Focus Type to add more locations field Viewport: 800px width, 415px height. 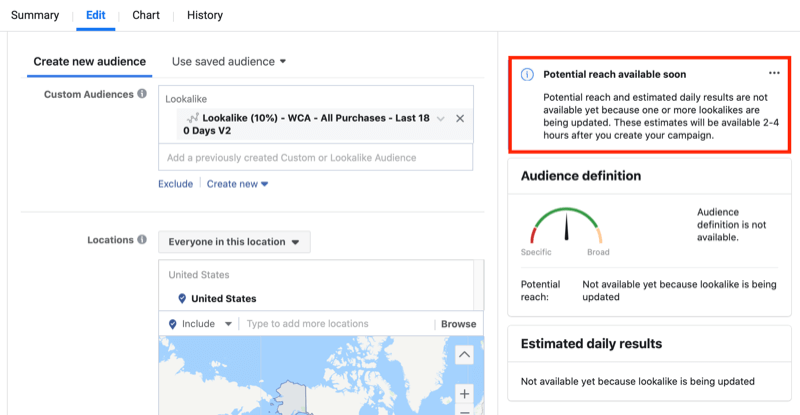pos(338,324)
